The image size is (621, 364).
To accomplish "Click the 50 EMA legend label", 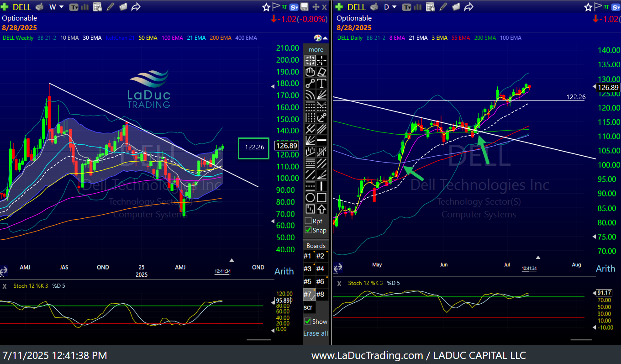I will click(148, 38).
